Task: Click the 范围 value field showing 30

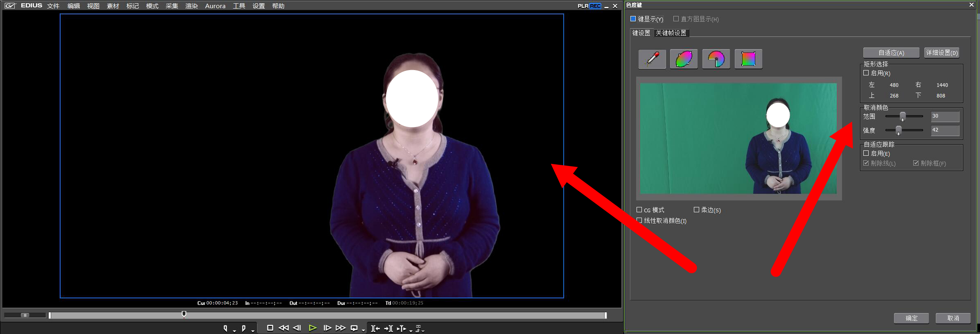Action: pyautogui.click(x=945, y=116)
